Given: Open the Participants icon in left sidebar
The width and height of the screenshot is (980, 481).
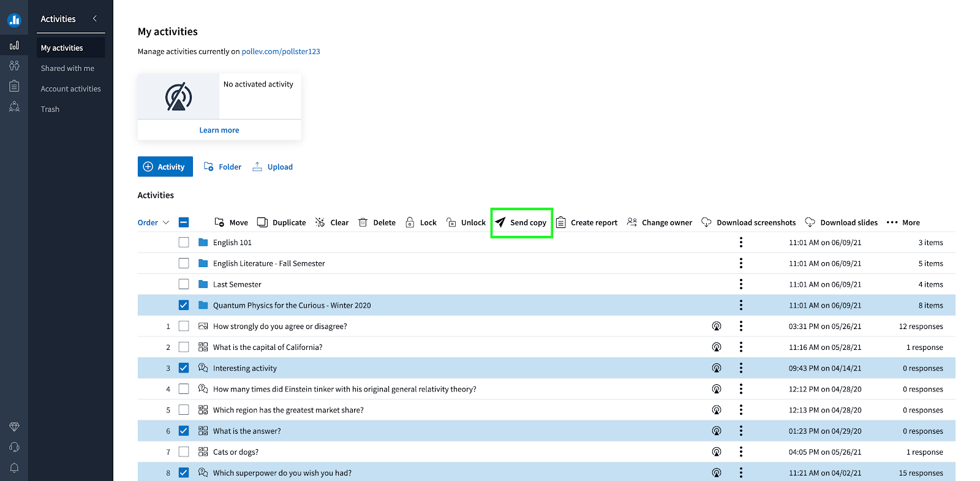Looking at the screenshot, I should point(14,66).
